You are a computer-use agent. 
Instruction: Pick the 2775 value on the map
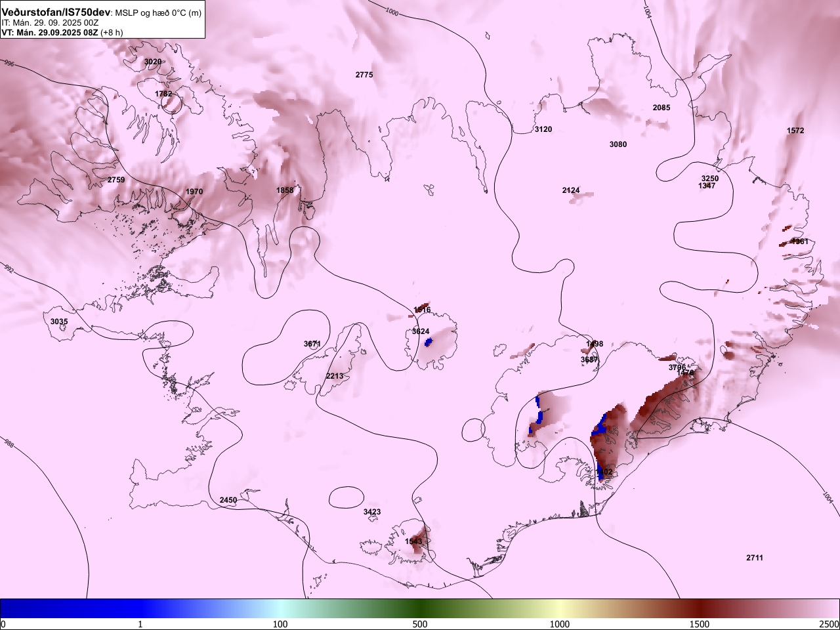pos(364,75)
